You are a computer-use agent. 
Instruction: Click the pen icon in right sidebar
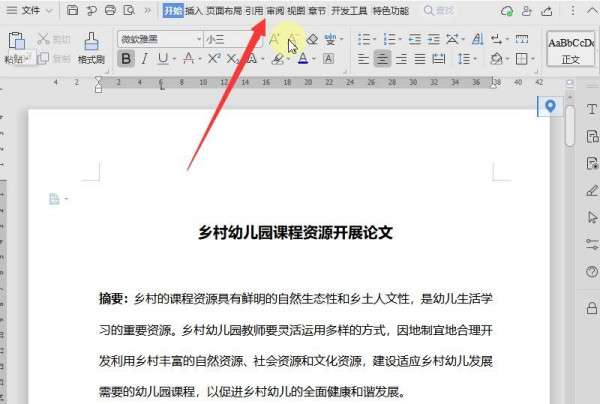point(592,190)
